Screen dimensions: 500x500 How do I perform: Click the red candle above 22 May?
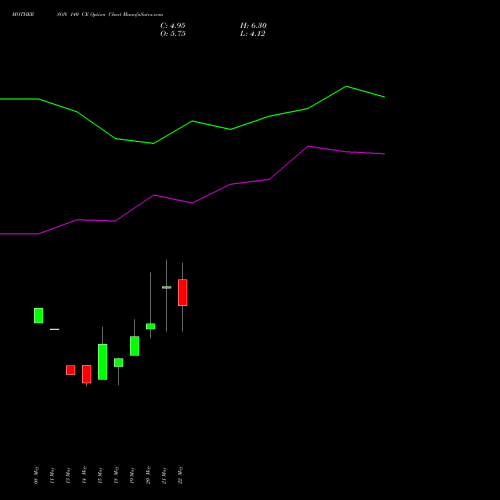coord(183,293)
